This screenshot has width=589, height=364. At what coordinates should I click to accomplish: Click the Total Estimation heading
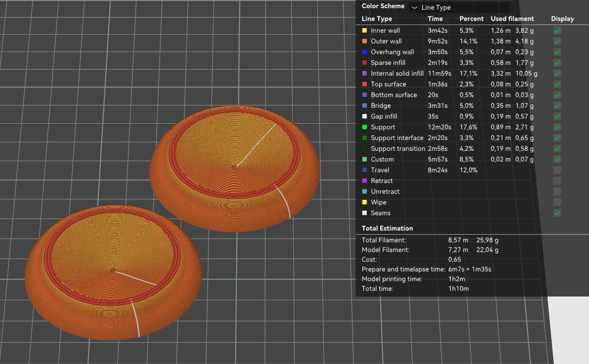(387, 228)
